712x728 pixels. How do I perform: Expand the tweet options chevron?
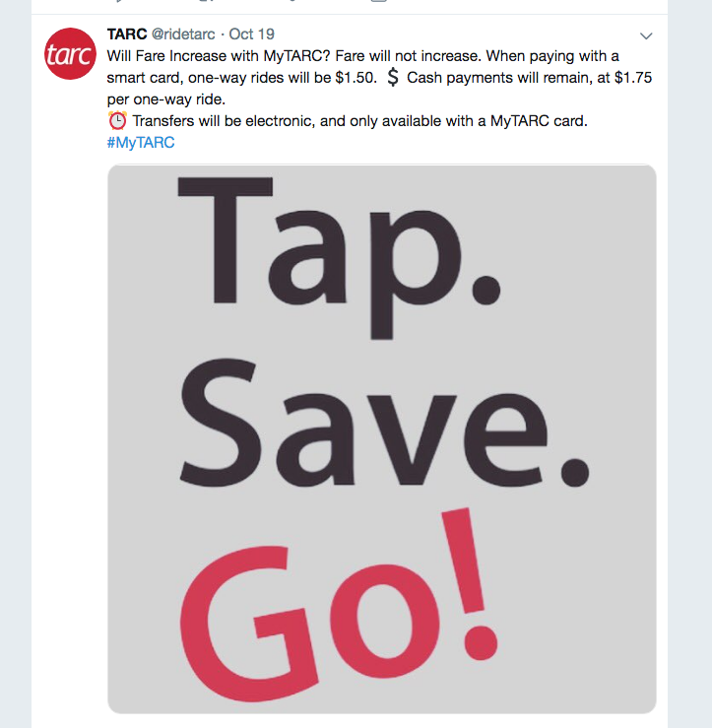646,35
